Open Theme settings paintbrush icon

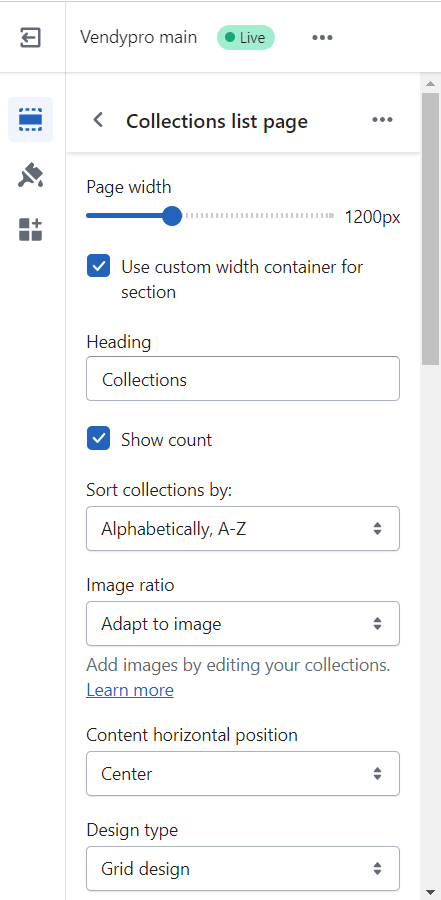pos(30,175)
